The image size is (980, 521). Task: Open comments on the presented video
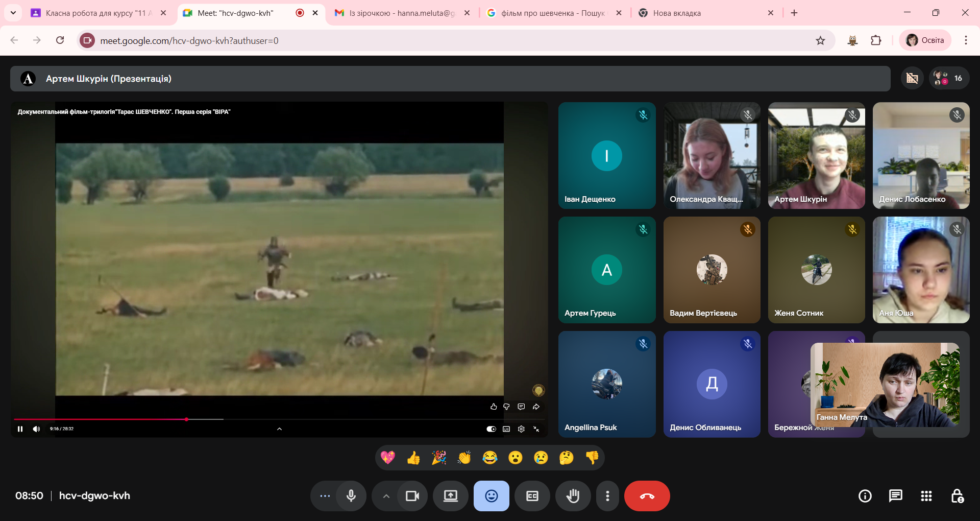521,407
